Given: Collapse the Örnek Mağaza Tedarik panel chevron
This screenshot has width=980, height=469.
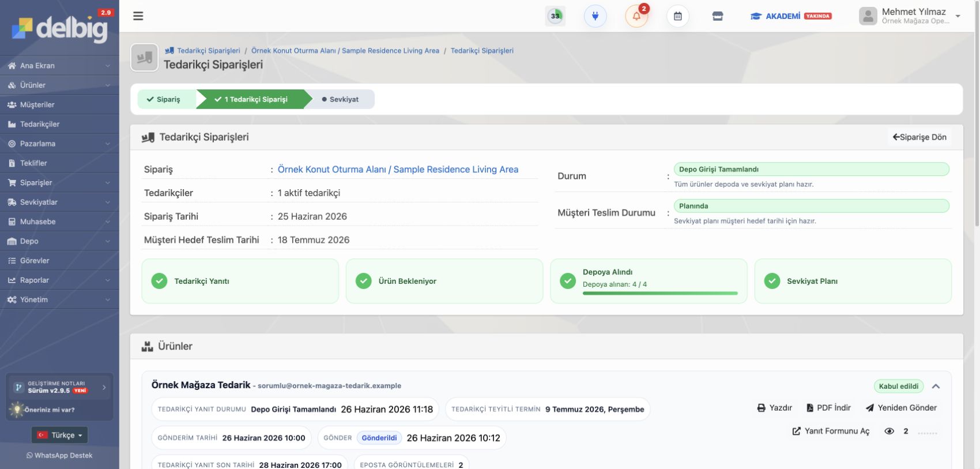Looking at the screenshot, I should 936,386.
